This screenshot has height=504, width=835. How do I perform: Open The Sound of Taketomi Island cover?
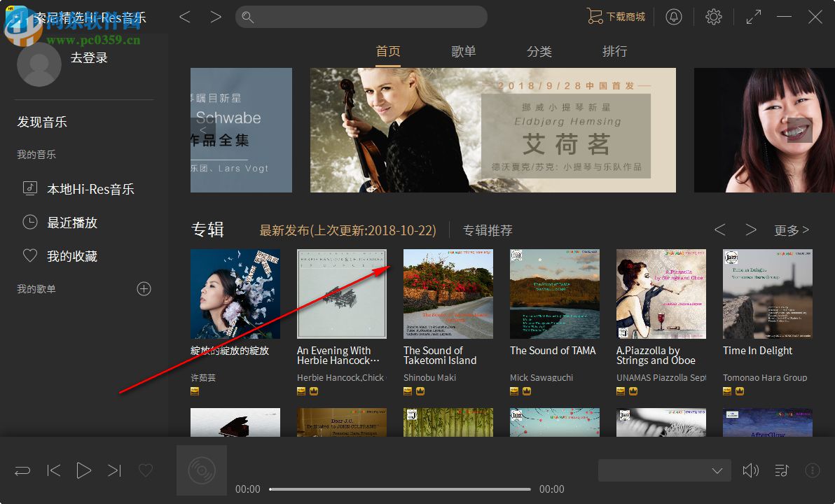click(448, 294)
